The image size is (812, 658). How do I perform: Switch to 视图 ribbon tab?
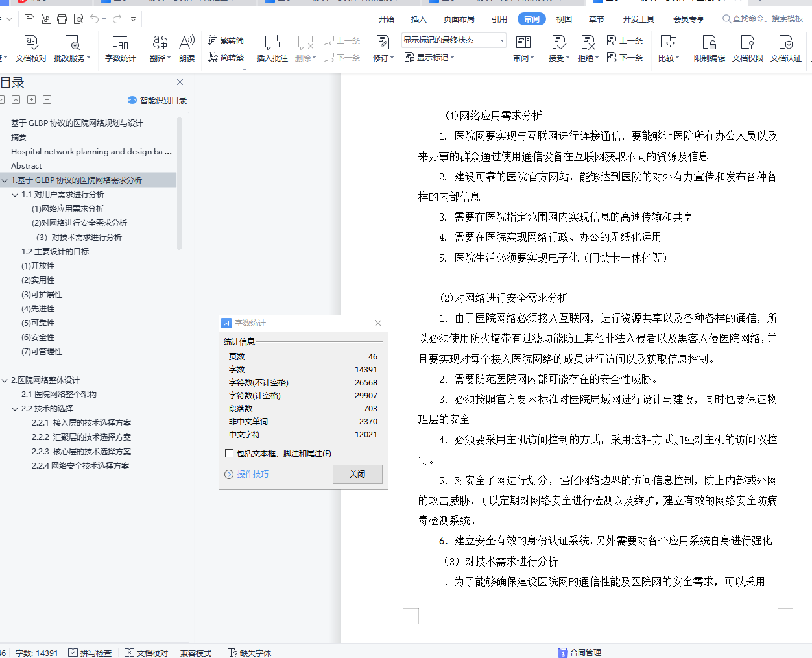(564, 19)
